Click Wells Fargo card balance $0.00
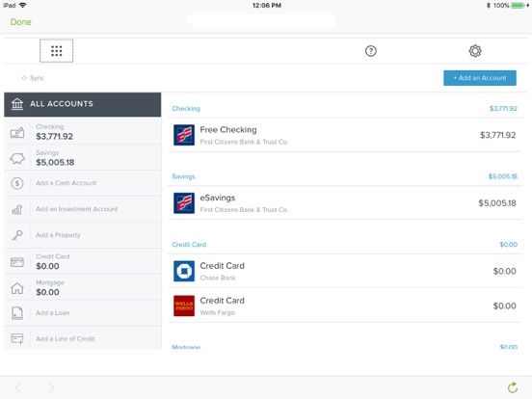Viewport: 532px width, 399px height. pyautogui.click(x=504, y=306)
